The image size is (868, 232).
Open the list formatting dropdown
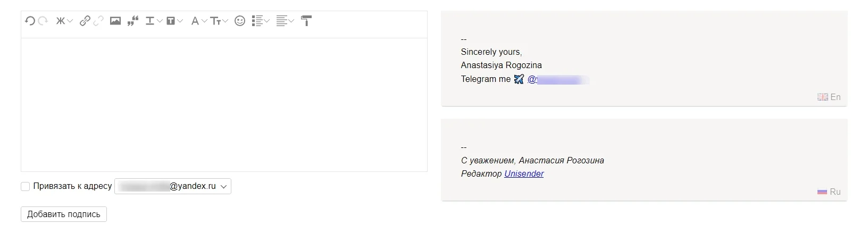[x=260, y=21]
